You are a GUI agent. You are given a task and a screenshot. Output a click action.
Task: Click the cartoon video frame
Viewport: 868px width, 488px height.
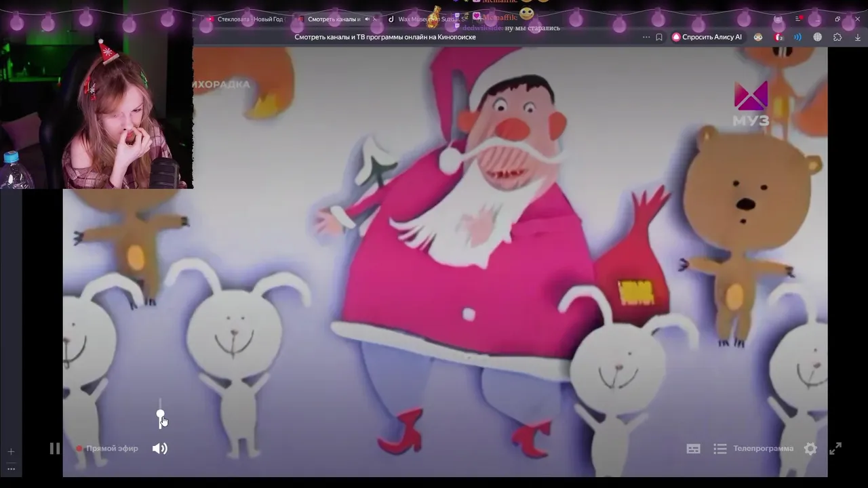445,261
